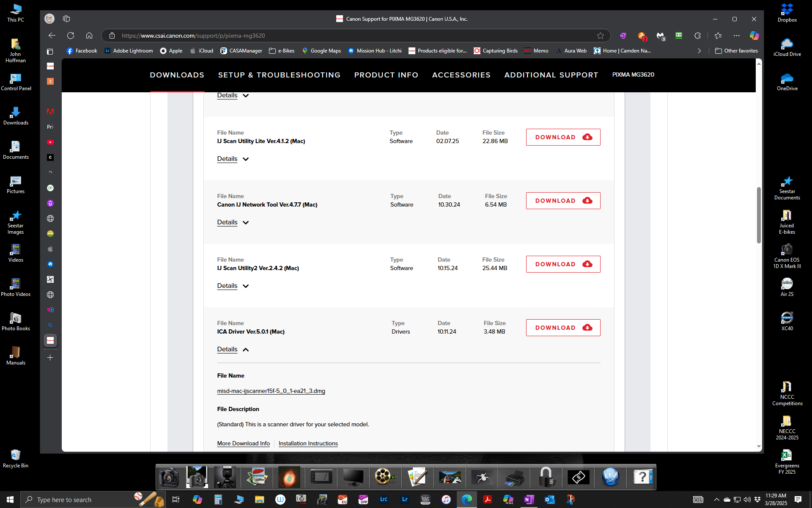
Task: Open the Favorites hub in the toolbar
Action: click(x=718, y=36)
